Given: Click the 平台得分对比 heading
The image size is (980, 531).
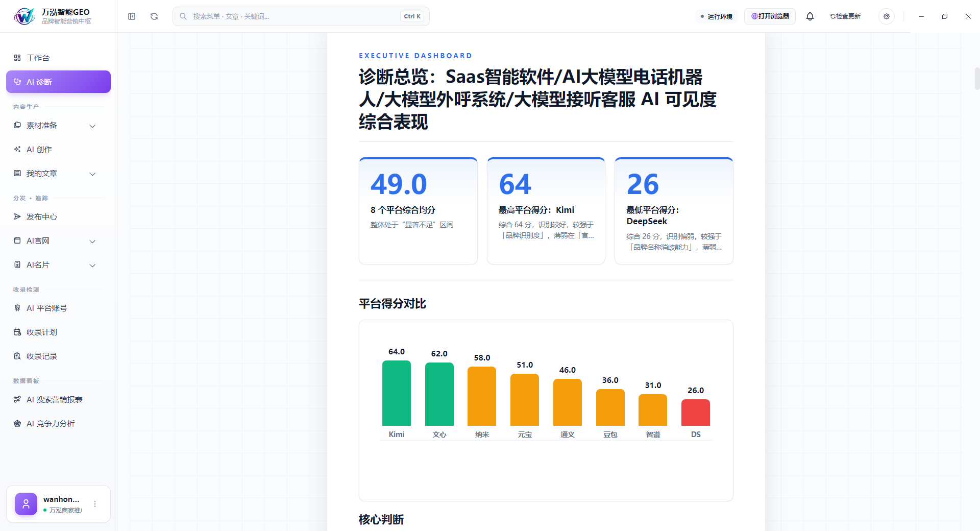Looking at the screenshot, I should coord(393,304).
